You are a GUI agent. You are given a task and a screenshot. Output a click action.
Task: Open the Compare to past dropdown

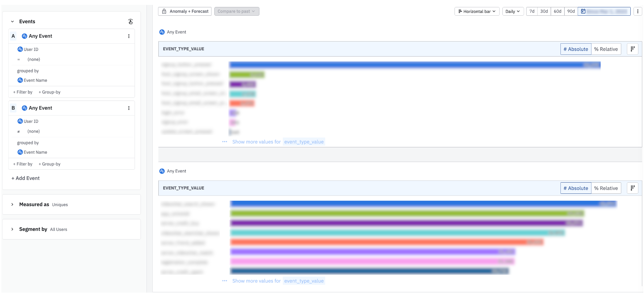coord(237,12)
